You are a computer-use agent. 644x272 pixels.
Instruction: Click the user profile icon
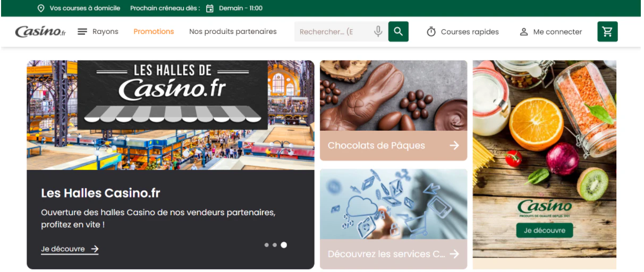524,31
